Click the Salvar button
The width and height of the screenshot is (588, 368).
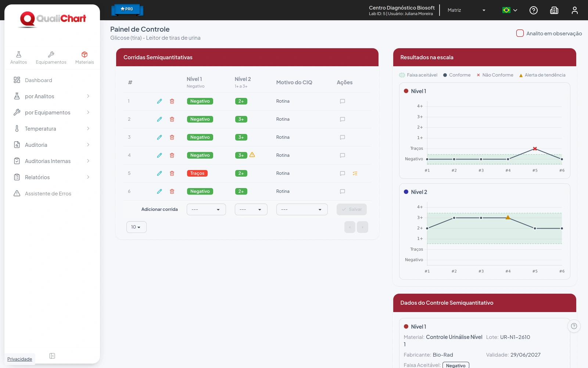(x=352, y=209)
